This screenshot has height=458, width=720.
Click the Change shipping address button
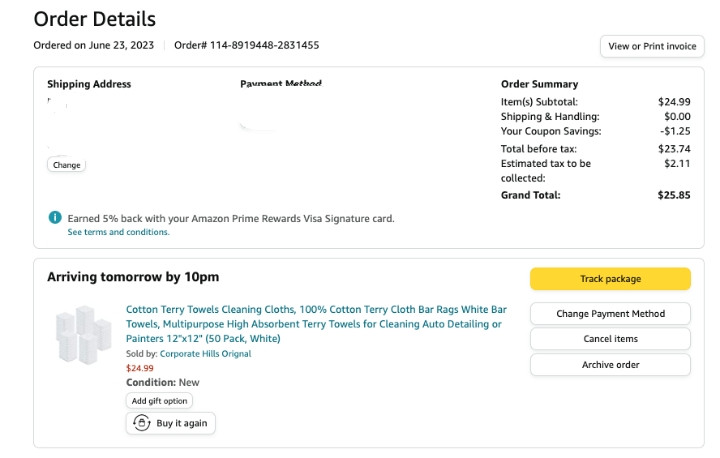(67, 165)
